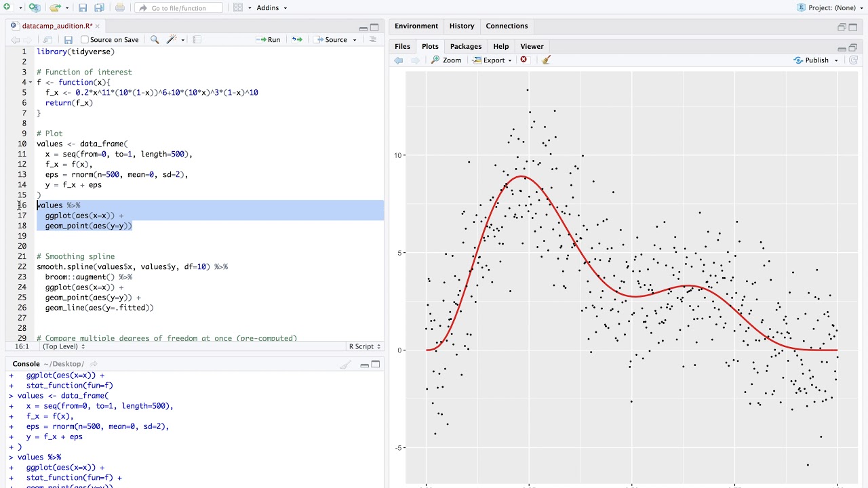Screen dimensions: 868x488
Task: Open the Source button dropdown arrow
Action: 354,40
